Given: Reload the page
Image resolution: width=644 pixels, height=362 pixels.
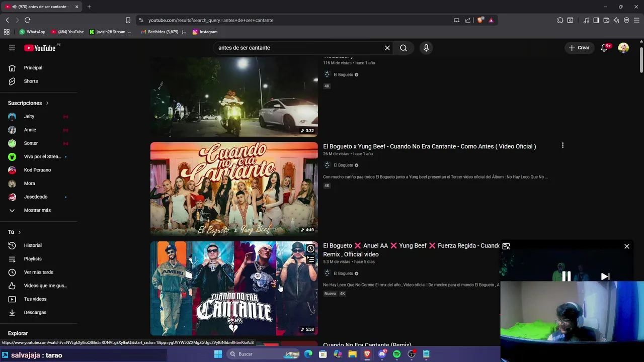Looking at the screenshot, I should point(27,20).
